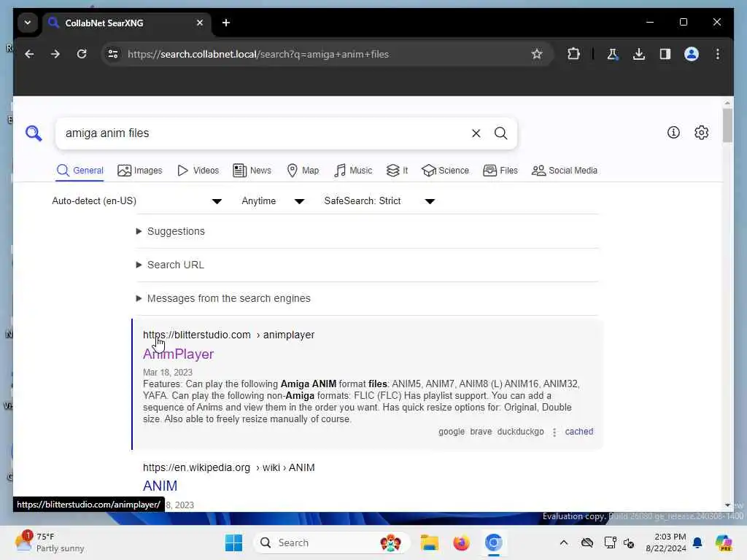Open the browser extensions menu
The image size is (747, 560).
573,54
